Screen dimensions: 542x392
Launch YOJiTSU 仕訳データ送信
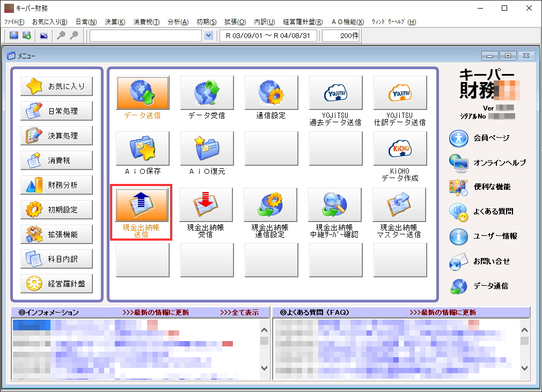pos(400,93)
